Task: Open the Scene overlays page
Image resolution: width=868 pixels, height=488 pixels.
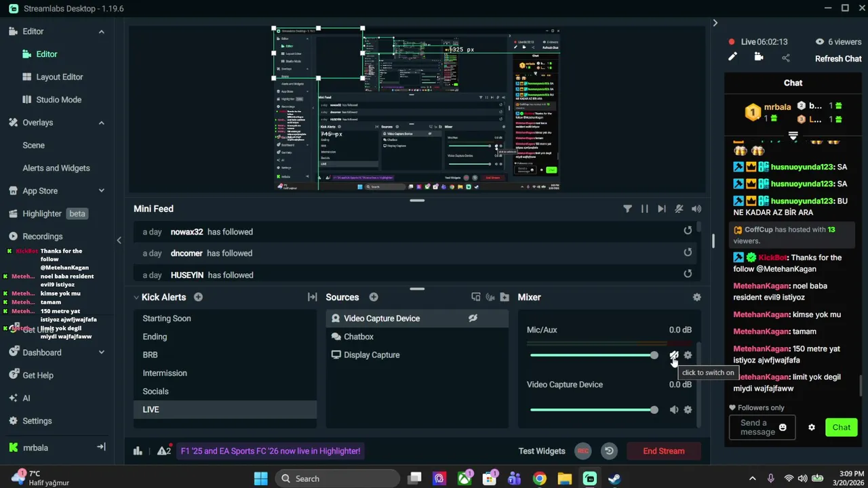Action: tap(33, 145)
